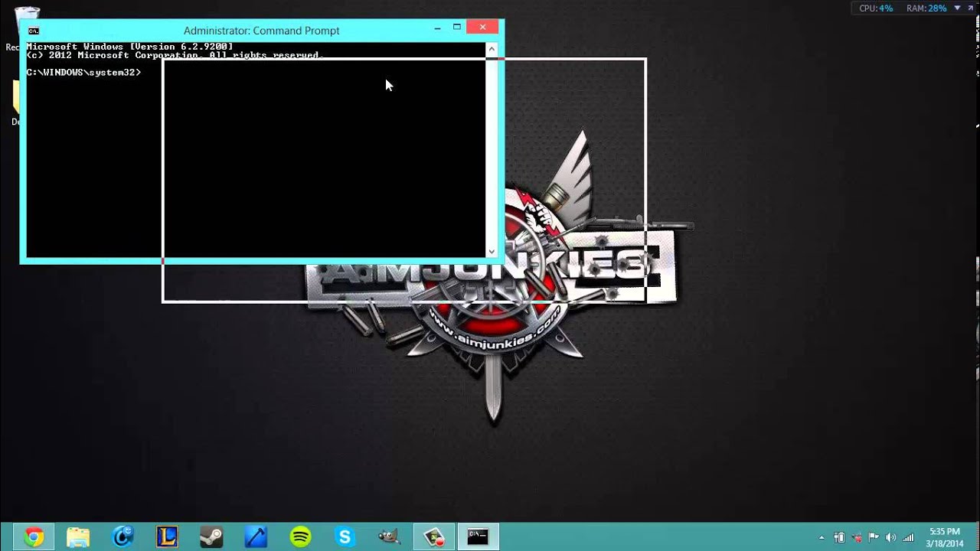Screen dimensions: 980x551
Task: Open the battery power tray icon
Action: click(839, 538)
